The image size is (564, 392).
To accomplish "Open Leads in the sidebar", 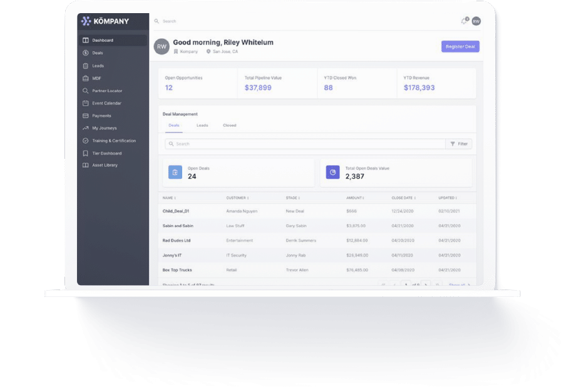I will pos(98,66).
